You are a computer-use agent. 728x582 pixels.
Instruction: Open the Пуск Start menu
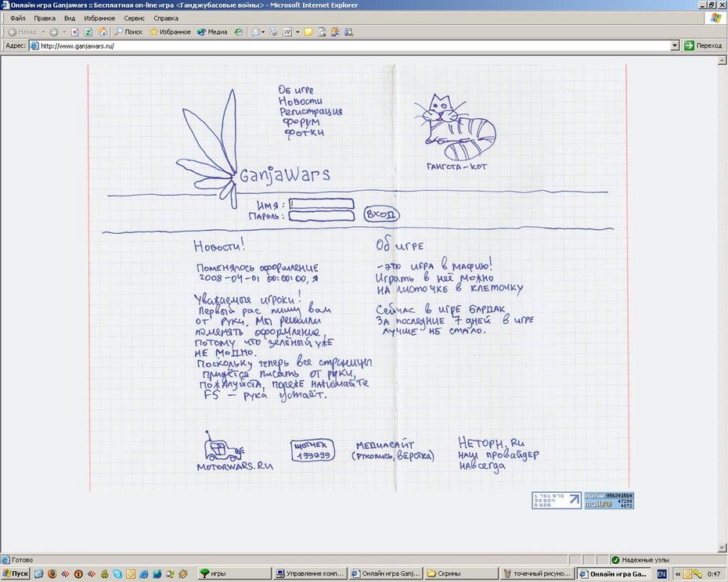pos(15,573)
